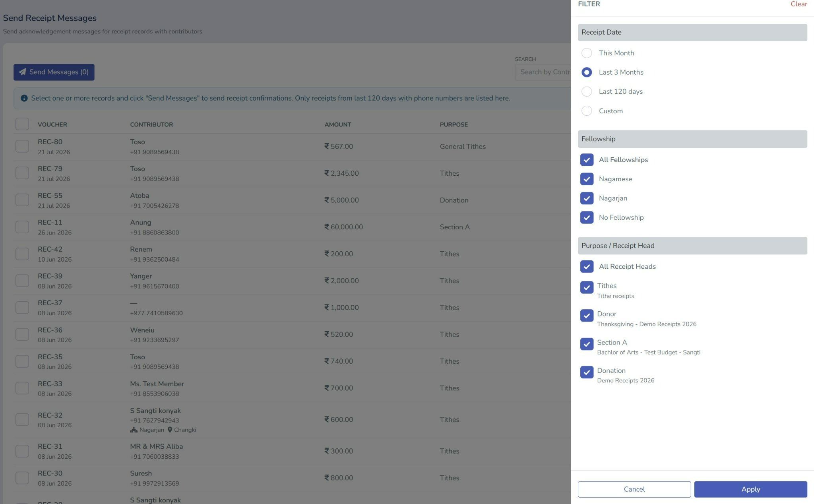Uncheck the Nagamese fellowship checkbox

587,179
